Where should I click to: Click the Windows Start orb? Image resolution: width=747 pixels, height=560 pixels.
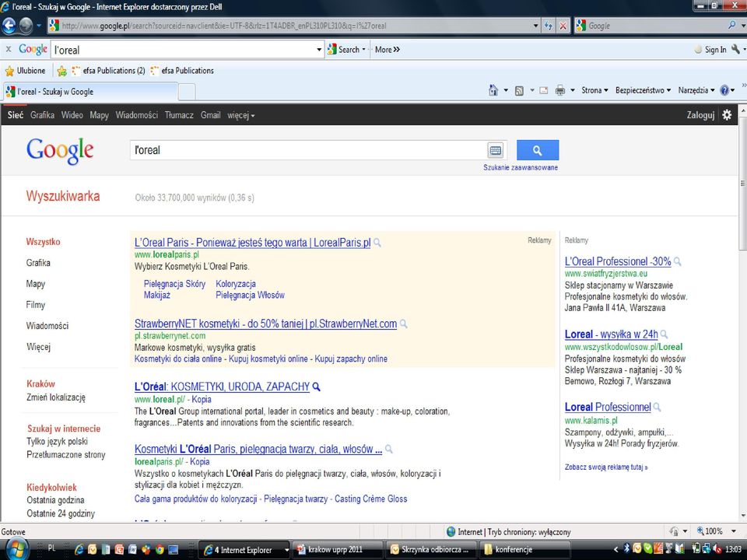click(16, 549)
